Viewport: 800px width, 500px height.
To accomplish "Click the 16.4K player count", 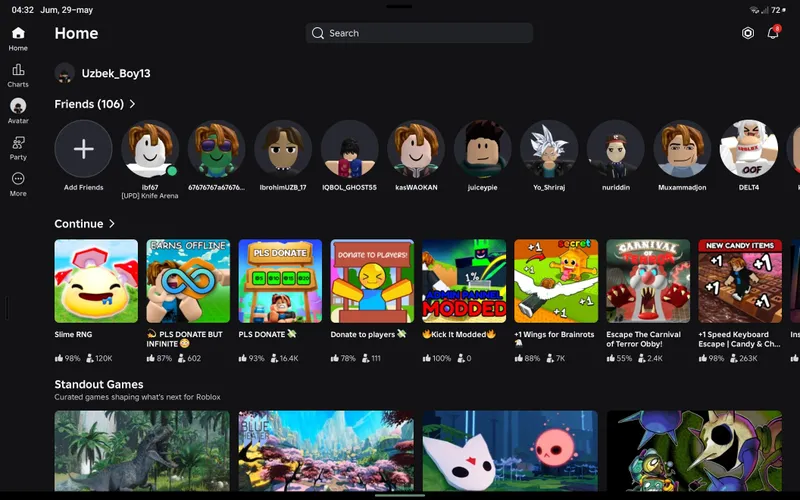I will tap(285, 358).
